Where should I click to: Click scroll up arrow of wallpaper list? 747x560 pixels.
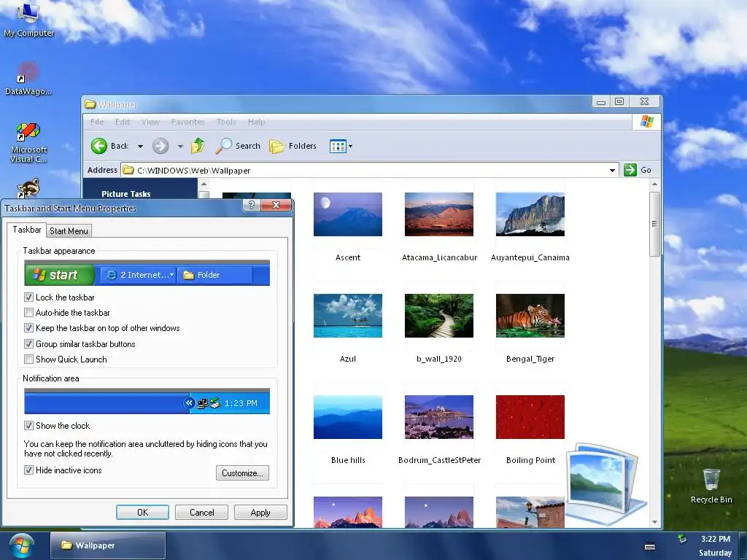click(x=654, y=184)
